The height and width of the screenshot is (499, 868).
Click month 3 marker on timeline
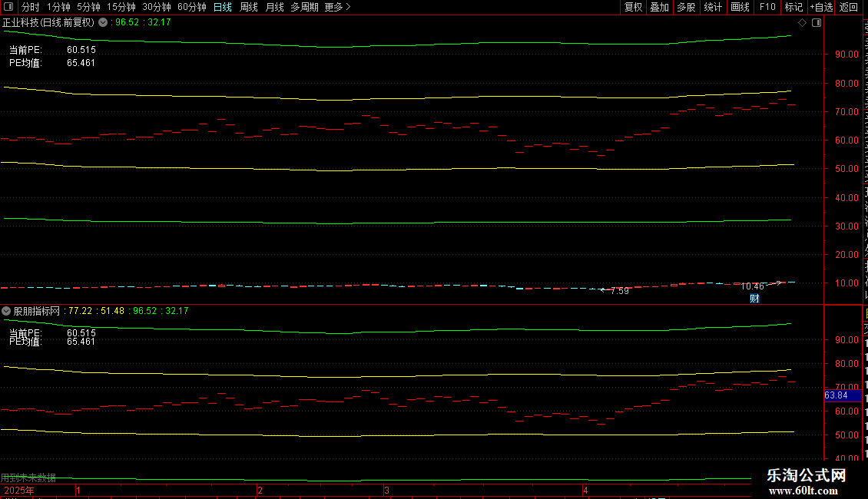click(x=386, y=491)
